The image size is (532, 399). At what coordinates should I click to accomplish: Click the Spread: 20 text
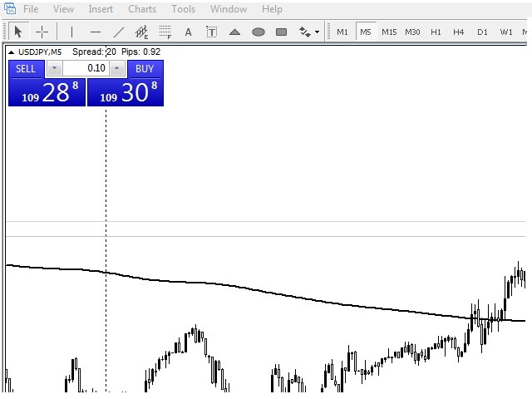click(x=94, y=52)
